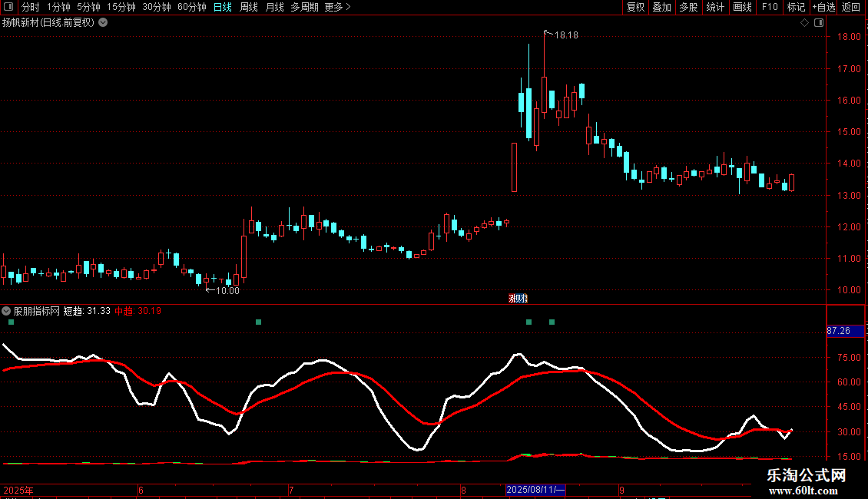Viewport: 868px width, 499px height.
Task: Click the 2025年 label on time axis
Action: [18, 490]
